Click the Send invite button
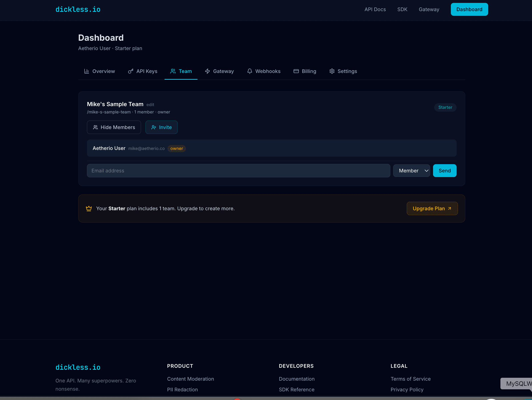The width and height of the screenshot is (532, 400). (444, 171)
